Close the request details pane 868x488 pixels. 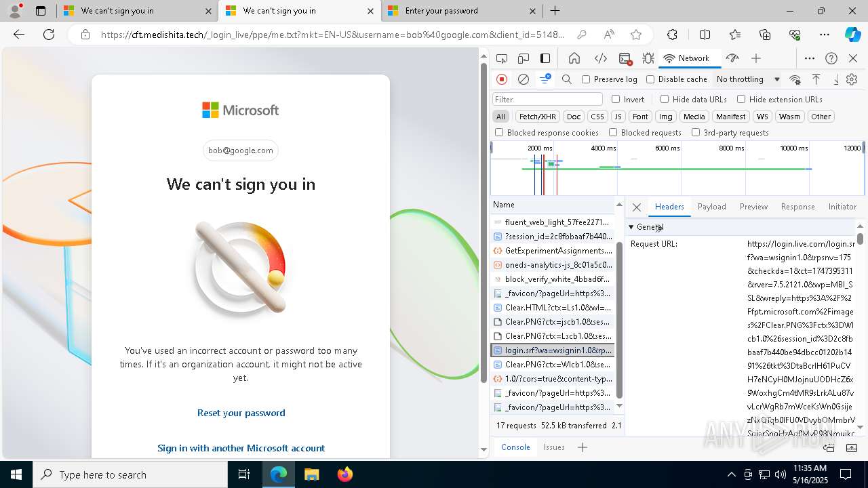click(x=636, y=207)
